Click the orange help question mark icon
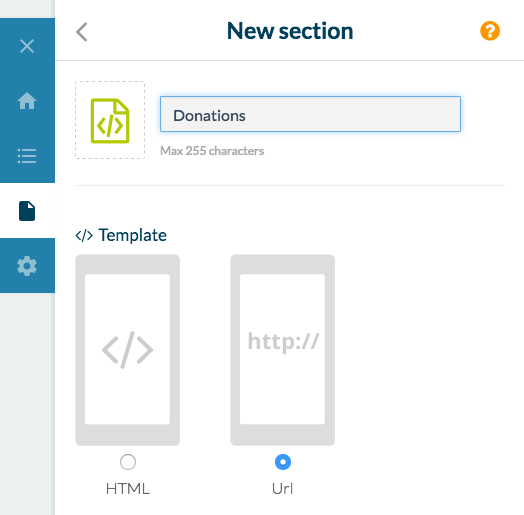This screenshot has height=515, width=524. 490,31
